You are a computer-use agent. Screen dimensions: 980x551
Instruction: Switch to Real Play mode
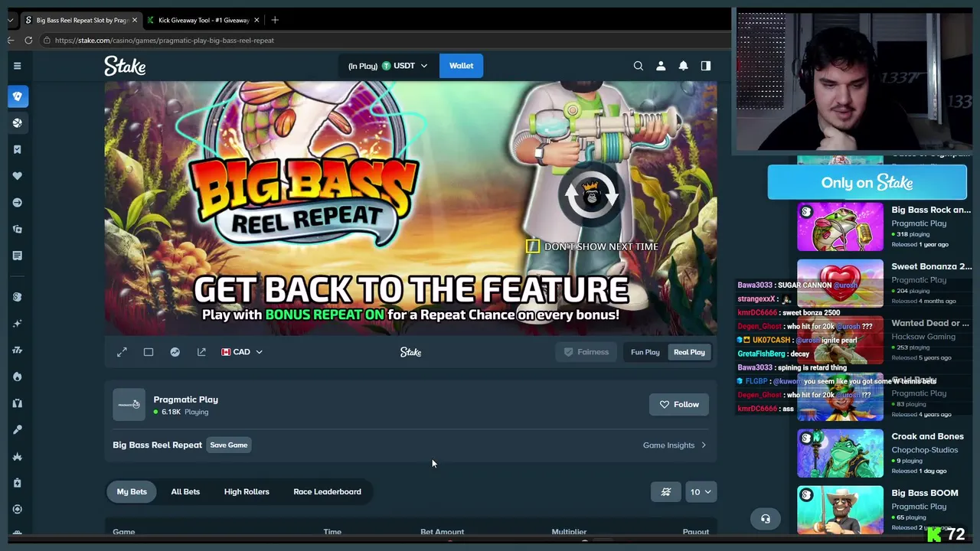pyautogui.click(x=689, y=352)
